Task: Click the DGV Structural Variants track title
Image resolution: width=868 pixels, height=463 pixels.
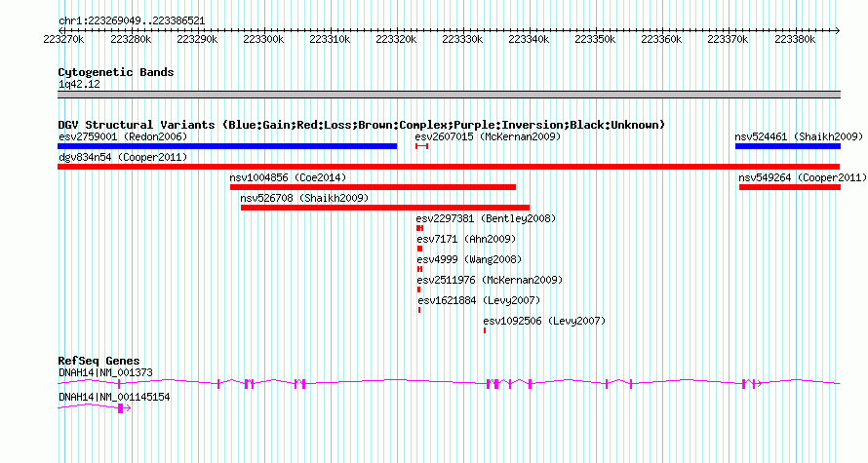Action: (x=362, y=125)
